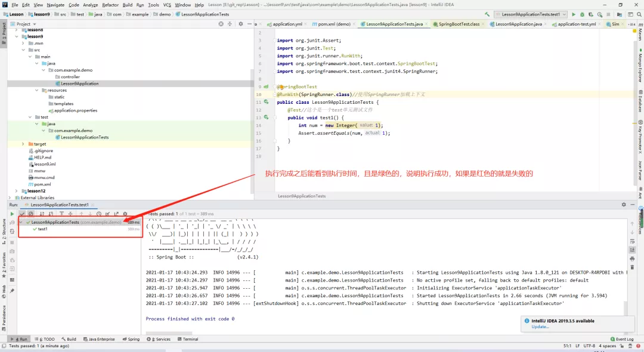Run the configuration with the green play icon
644x352 pixels.
[x=574, y=14]
